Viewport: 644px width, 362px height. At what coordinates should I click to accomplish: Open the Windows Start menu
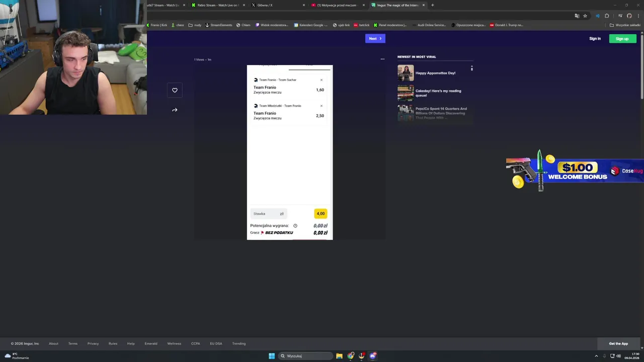tap(272, 356)
